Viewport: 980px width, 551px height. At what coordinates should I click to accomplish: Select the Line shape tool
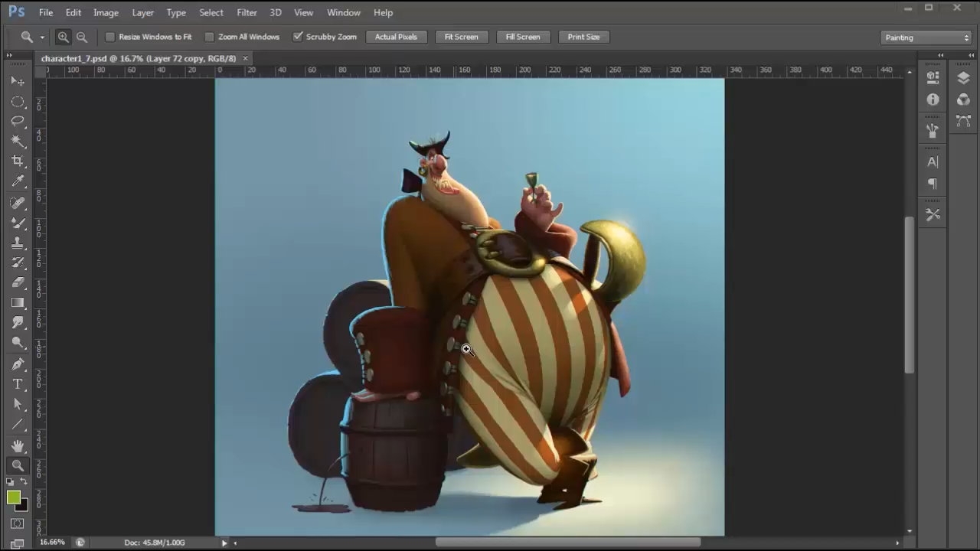pos(18,424)
